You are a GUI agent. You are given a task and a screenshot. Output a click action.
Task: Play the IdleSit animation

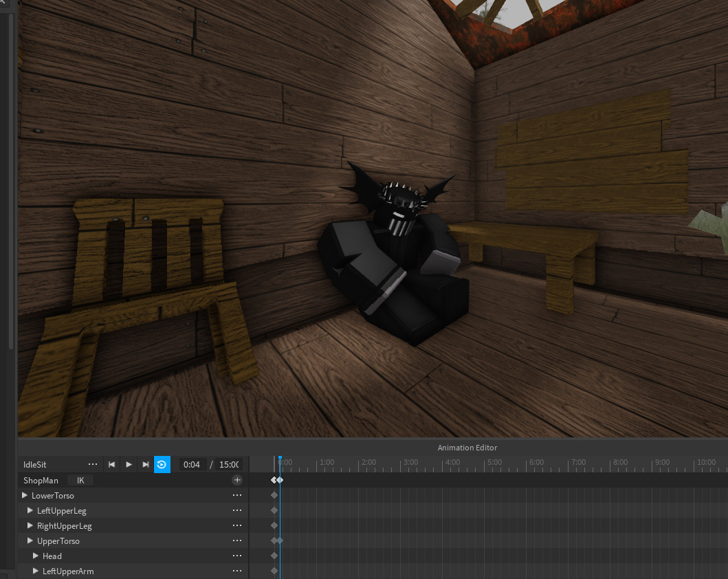[x=129, y=465]
